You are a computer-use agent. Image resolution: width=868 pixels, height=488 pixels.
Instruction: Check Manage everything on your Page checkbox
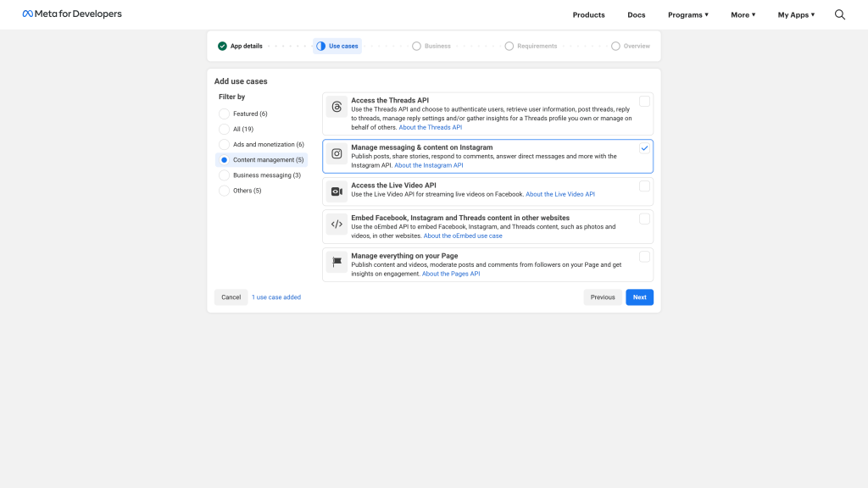(644, 257)
